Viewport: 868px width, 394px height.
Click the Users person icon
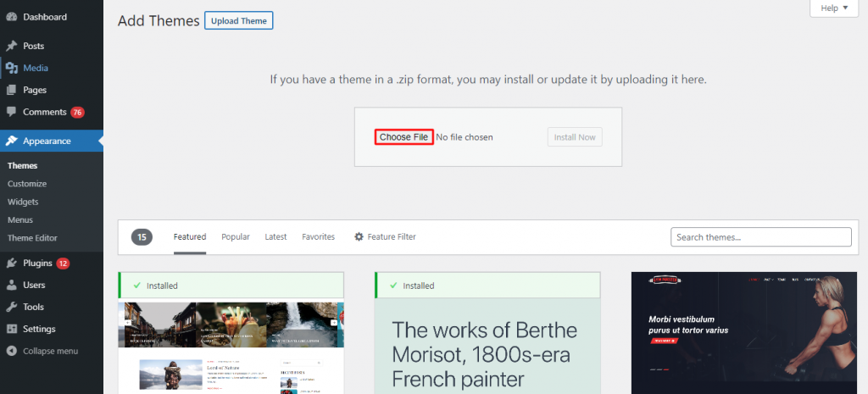(11, 285)
